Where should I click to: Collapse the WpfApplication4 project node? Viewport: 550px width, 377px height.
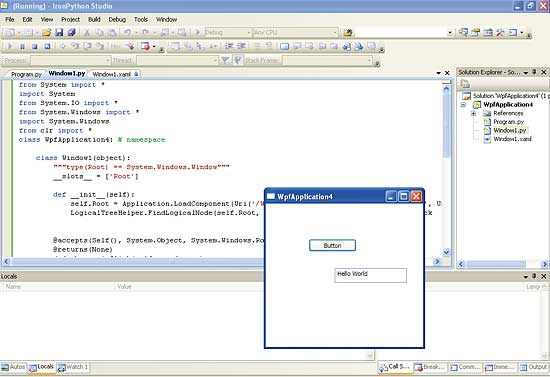[x=463, y=105]
